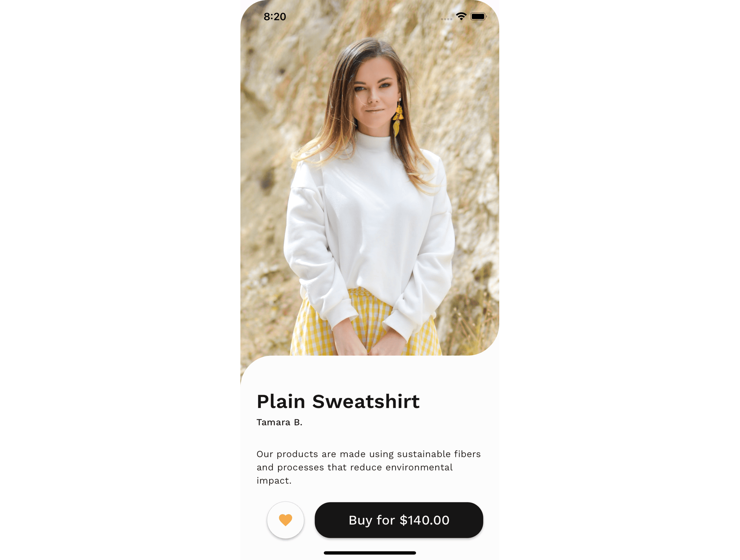Tap the battery icon in status bar
Image resolution: width=740 pixels, height=560 pixels.
(478, 16)
